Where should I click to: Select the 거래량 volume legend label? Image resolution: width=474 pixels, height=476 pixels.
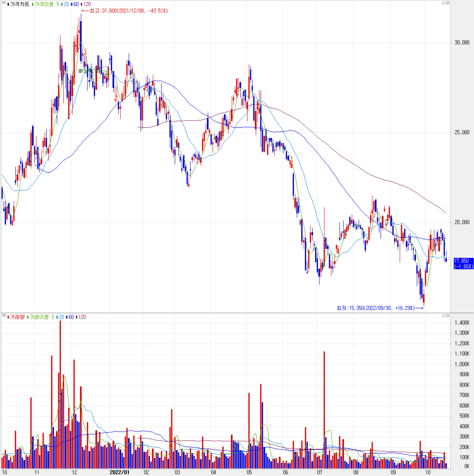[16, 317]
